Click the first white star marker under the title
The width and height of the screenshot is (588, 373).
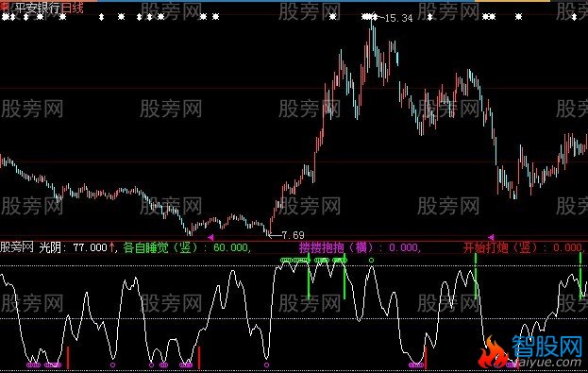(x=8, y=17)
